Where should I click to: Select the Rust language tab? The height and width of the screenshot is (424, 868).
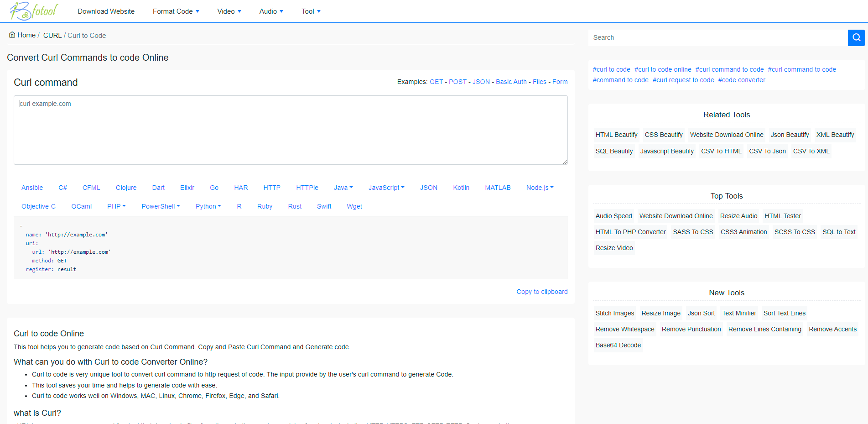coord(295,206)
